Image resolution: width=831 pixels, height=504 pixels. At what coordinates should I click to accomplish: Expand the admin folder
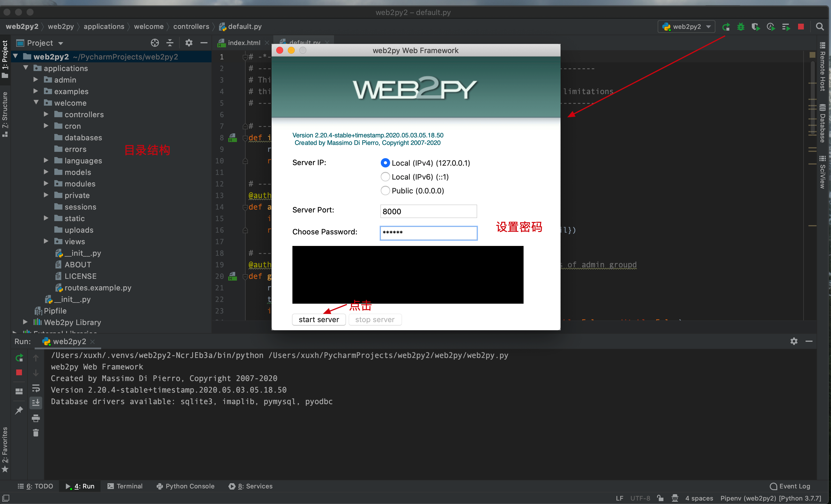[36, 79]
